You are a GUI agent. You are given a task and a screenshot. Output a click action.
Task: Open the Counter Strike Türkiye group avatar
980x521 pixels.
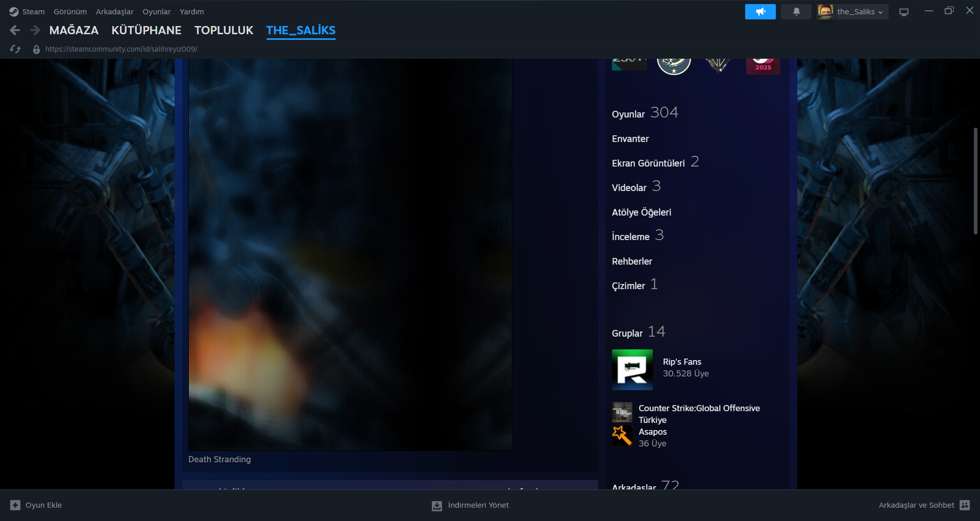pyautogui.click(x=622, y=412)
